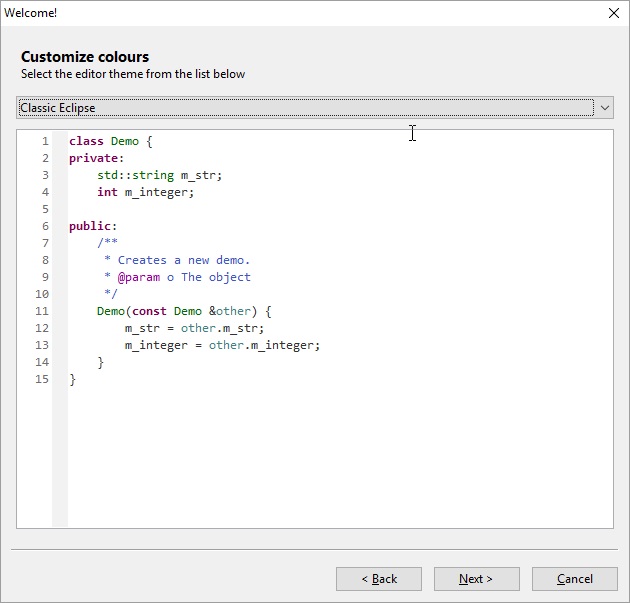Click 'Demo(const Demo &other) {' line
The image size is (630, 603).
tap(184, 311)
